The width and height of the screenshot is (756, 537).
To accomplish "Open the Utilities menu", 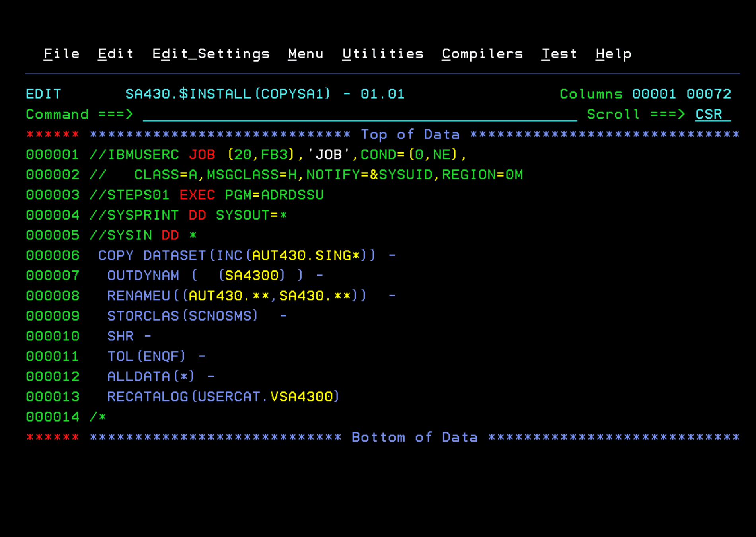I will click(x=383, y=54).
